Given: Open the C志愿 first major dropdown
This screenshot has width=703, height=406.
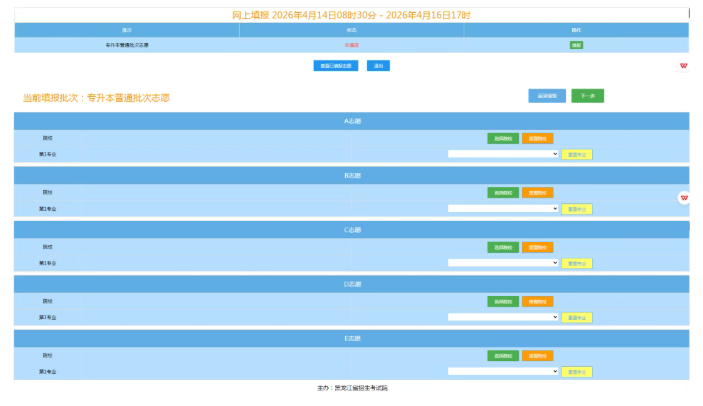Looking at the screenshot, I should 503,262.
